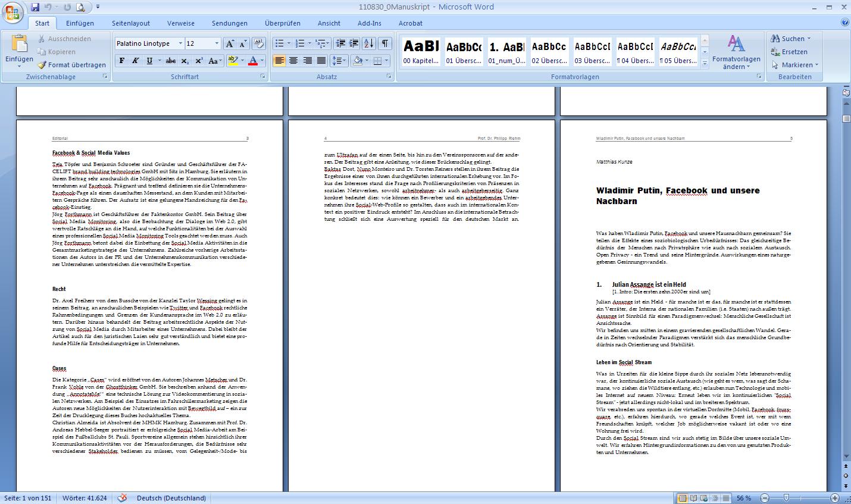Decrease paragraph indent

pos(340,43)
